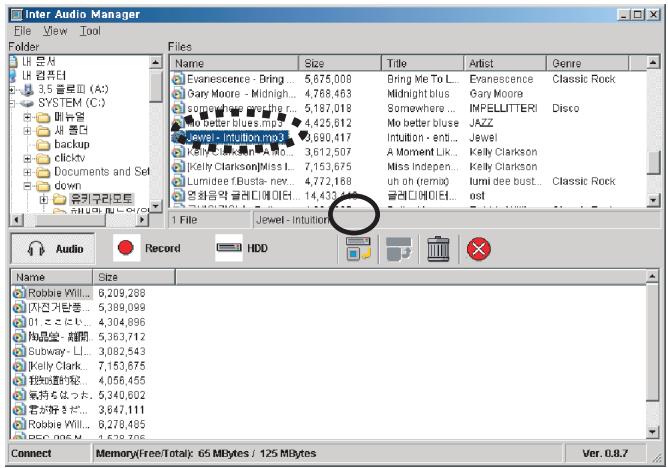Switch to the Audio tab
Screen dimensions: 668x468
[53, 249]
